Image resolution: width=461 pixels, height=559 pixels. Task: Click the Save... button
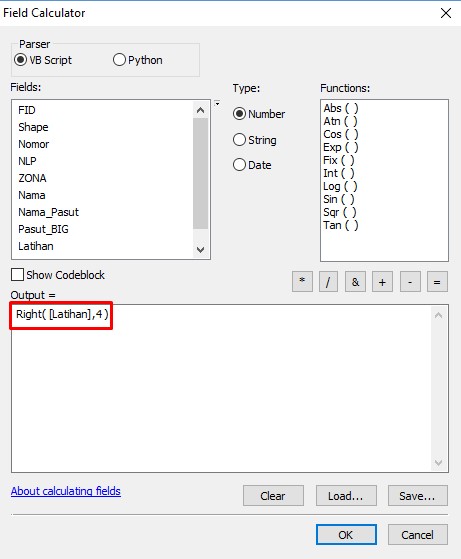pyautogui.click(x=418, y=496)
